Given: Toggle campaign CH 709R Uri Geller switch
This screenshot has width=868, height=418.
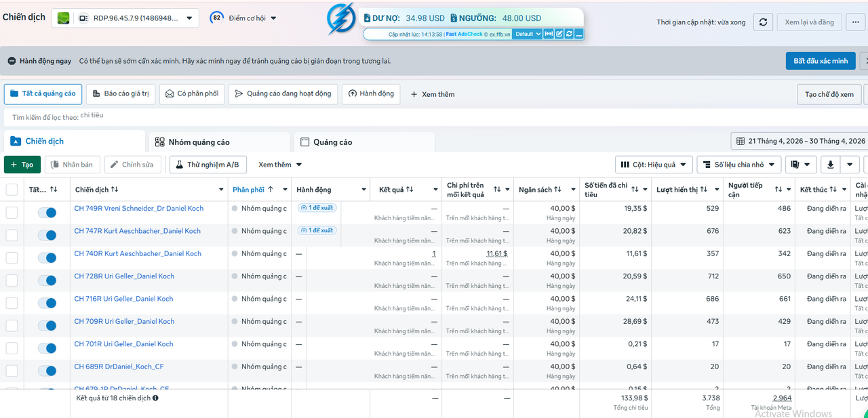Looking at the screenshot, I should 47,326.
